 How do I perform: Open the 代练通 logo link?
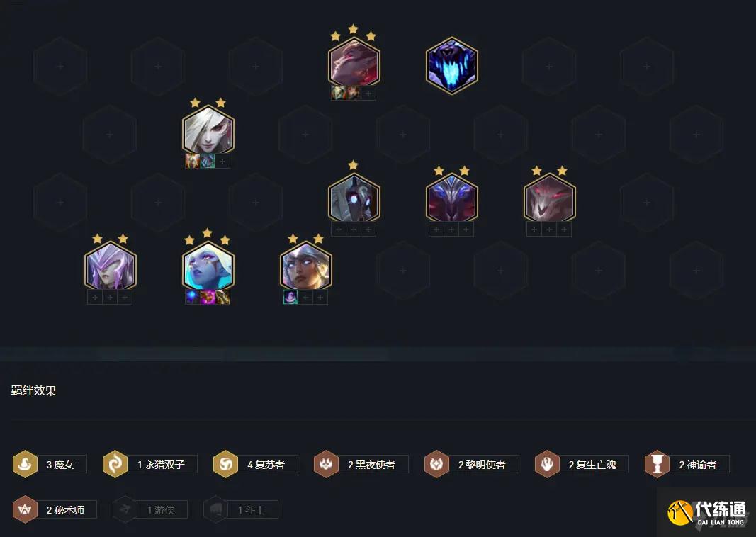click(x=706, y=514)
